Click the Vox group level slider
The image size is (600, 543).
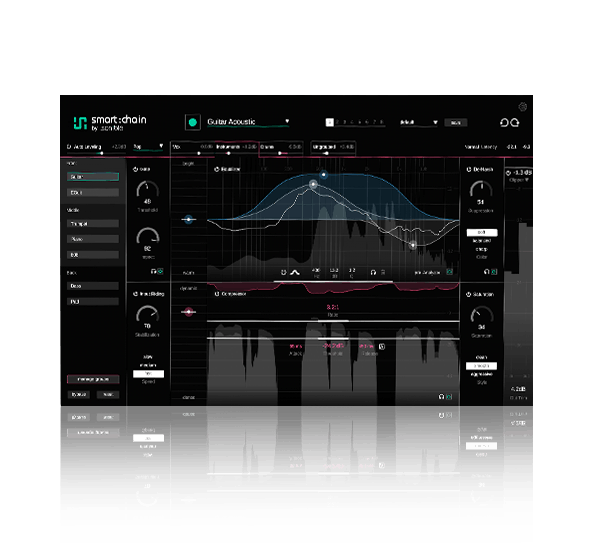click(x=198, y=153)
